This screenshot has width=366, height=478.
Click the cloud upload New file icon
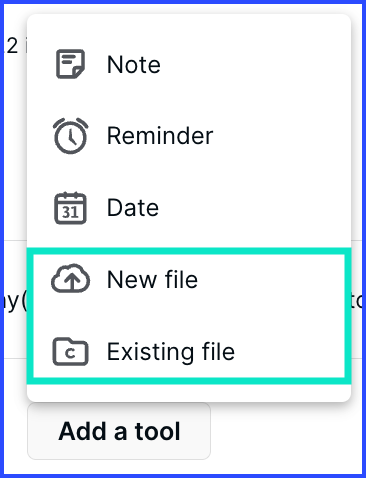[70, 279]
